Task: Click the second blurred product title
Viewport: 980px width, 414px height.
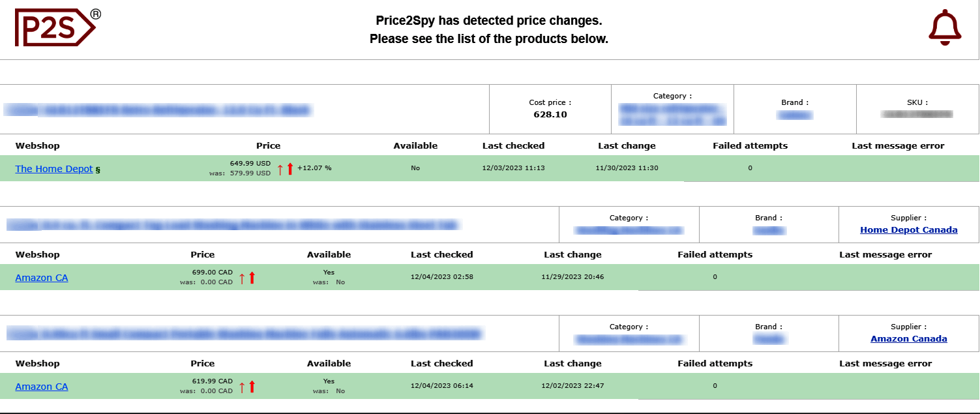Action: tap(232, 225)
